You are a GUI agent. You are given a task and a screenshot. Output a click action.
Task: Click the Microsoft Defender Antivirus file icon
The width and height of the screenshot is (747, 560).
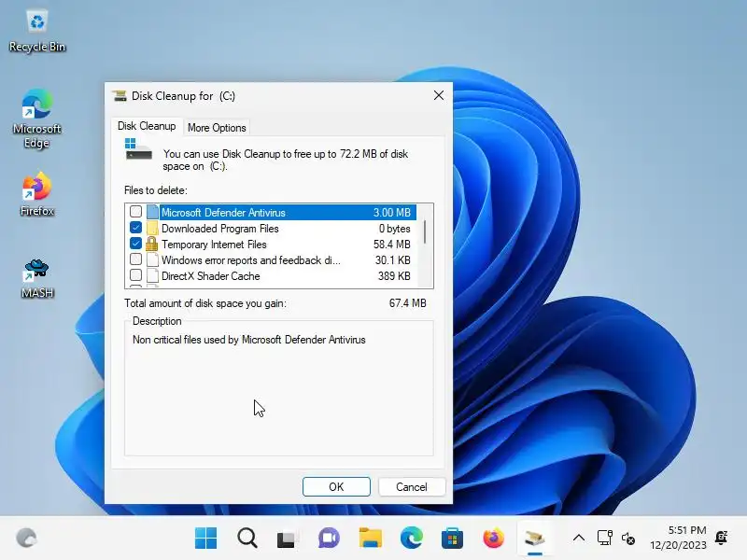click(152, 212)
